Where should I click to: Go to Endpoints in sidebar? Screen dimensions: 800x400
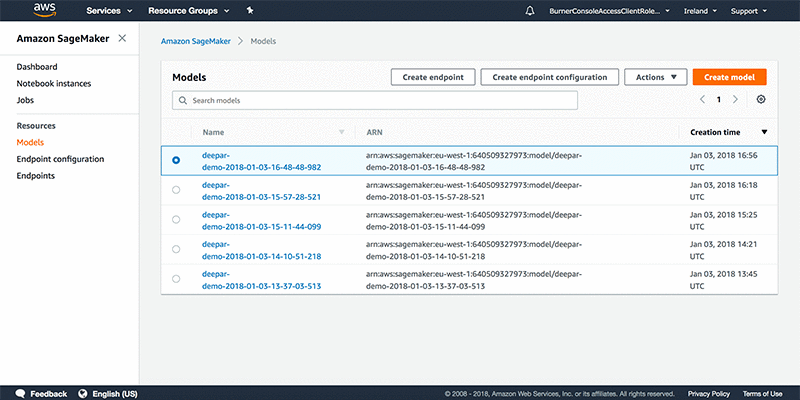coord(36,176)
